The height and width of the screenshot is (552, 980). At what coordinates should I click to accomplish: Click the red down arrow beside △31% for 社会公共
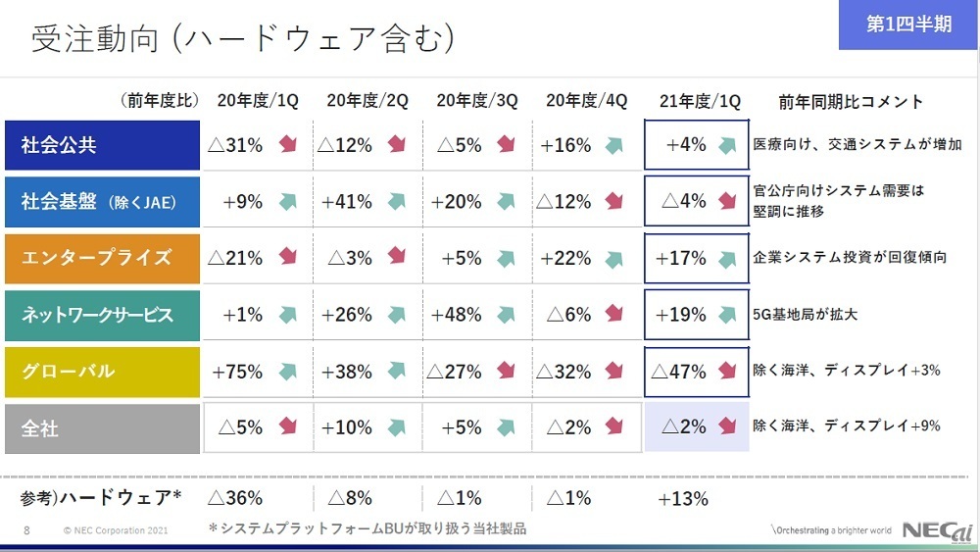[287, 145]
